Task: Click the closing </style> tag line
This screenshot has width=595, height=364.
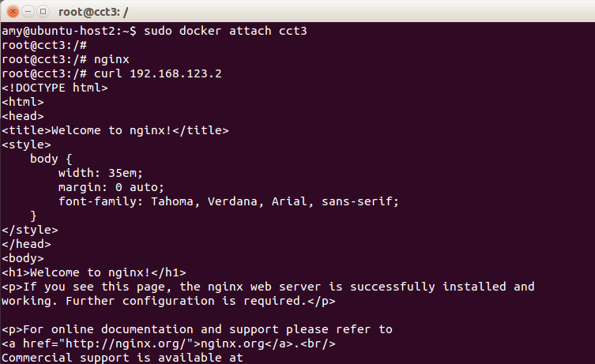Action: [x=30, y=230]
